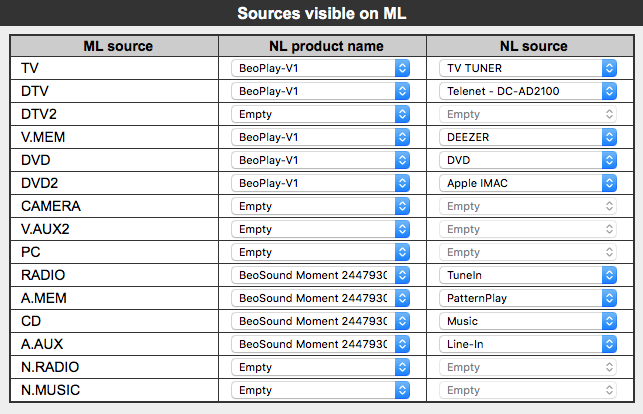The width and height of the screenshot is (643, 414).
Task: Choose NL product for CAMERA row
Action: click(320, 206)
